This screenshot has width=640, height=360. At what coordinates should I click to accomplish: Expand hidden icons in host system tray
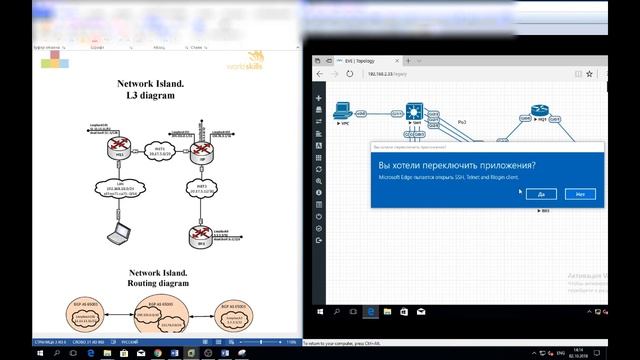tap(534, 353)
